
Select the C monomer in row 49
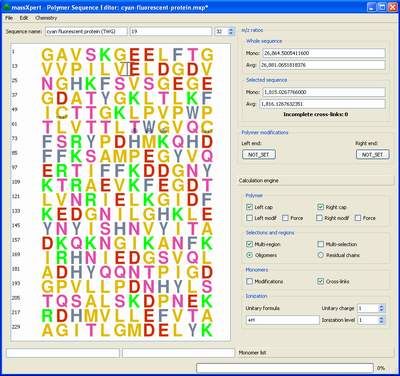(62, 113)
